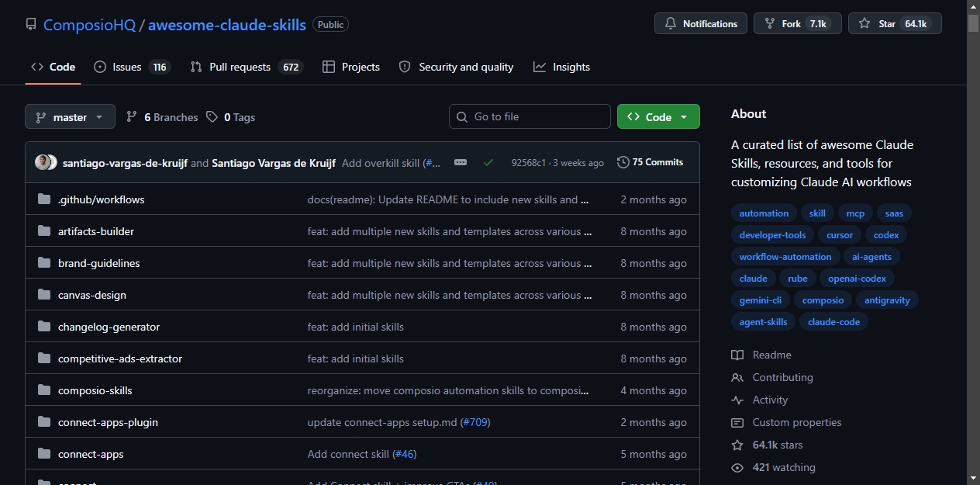The width and height of the screenshot is (980, 485).
Task: Open the Pull requests tab
Action: click(246, 67)
